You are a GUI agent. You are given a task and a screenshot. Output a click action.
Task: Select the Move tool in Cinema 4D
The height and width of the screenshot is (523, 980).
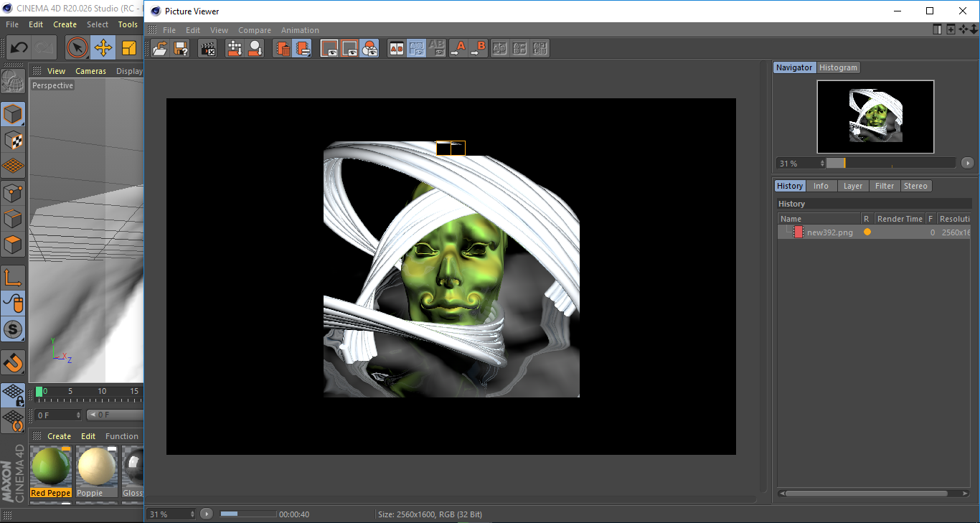click(x=103, y=48)
